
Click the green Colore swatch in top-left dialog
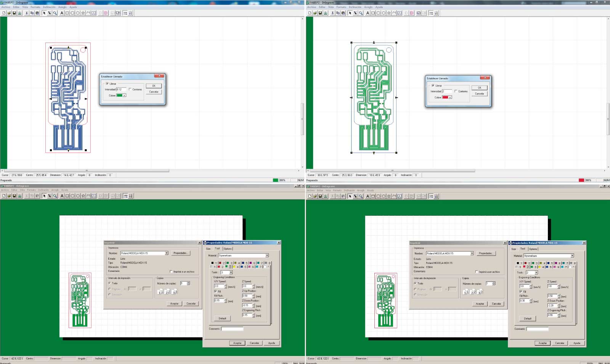[x=119, y=96]
